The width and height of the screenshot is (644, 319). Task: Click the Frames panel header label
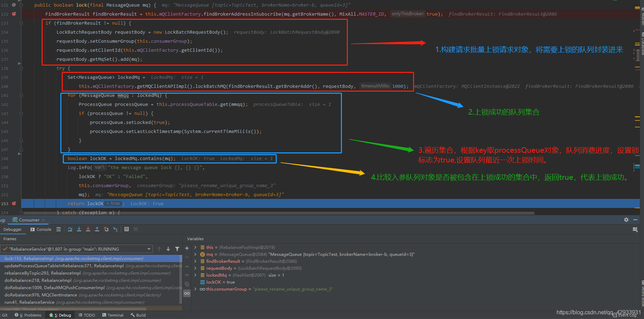pyautogui.click(x=10, y=239)
